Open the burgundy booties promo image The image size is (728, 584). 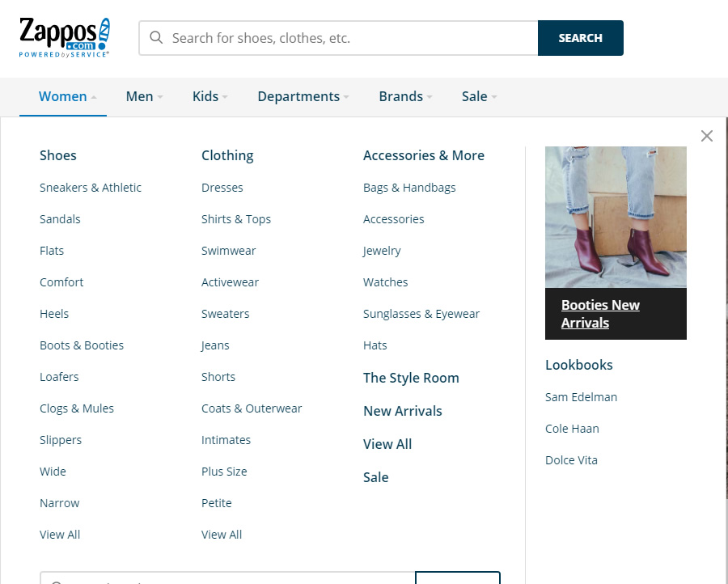click(616, 218)
